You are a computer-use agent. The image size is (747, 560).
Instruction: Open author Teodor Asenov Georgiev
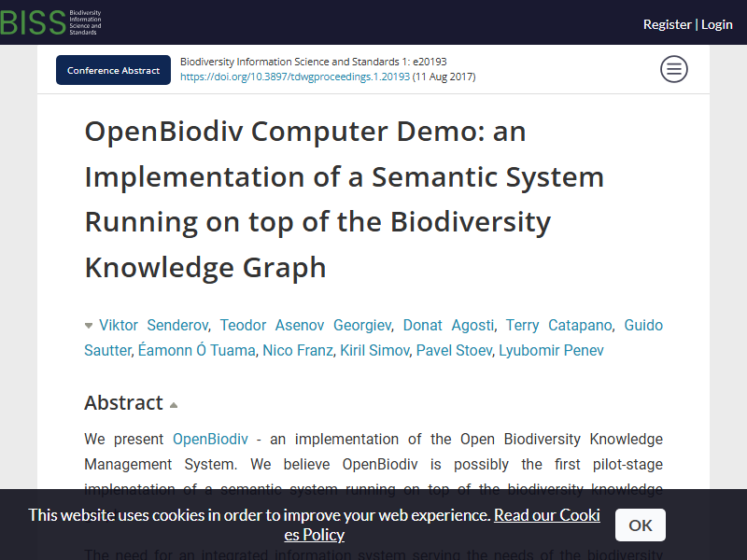tap(305, 325)
